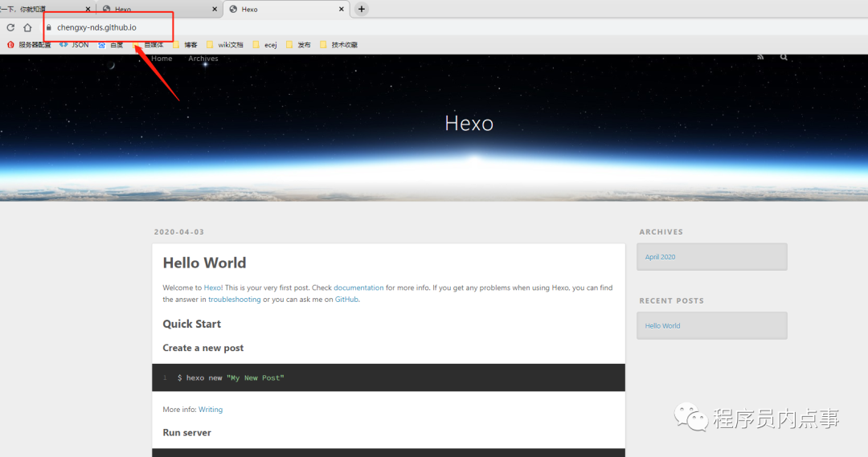Open the 百度 bookmark

point(111,45)
